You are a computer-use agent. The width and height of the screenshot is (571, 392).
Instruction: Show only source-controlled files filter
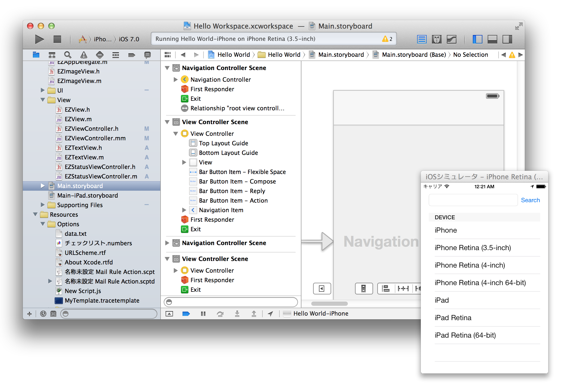(53, 314)
